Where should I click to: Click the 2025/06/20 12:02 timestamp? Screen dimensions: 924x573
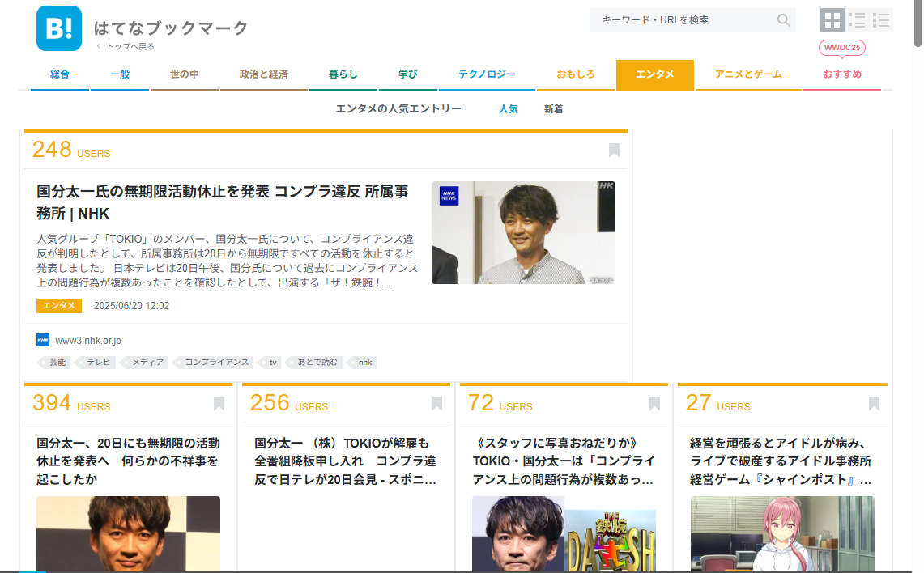point(131,306)
